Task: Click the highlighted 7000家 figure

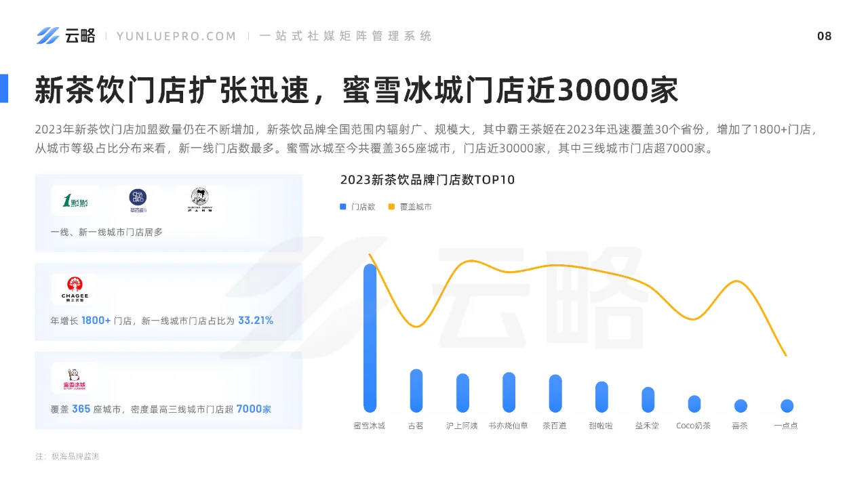Action: (254, 409)
